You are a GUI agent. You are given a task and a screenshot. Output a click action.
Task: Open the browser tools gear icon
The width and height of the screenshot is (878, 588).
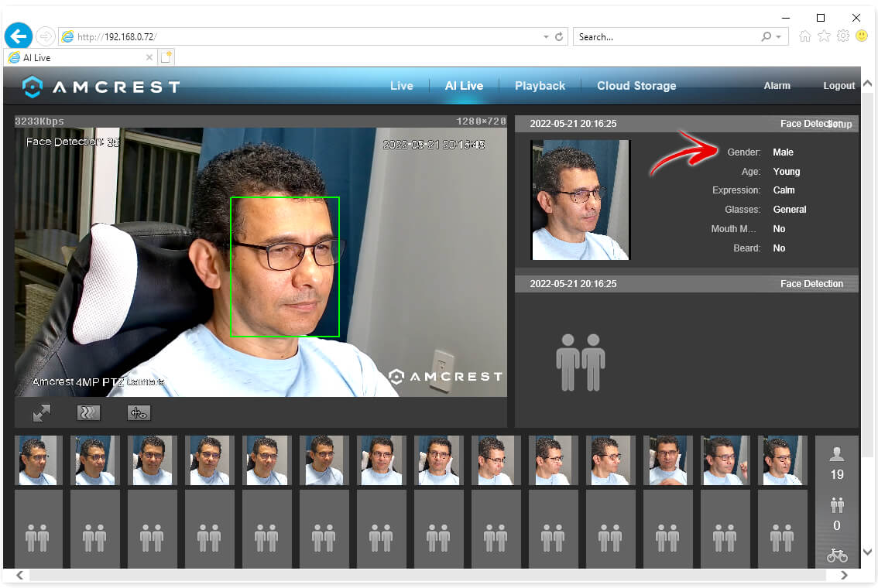click(843, 36)
